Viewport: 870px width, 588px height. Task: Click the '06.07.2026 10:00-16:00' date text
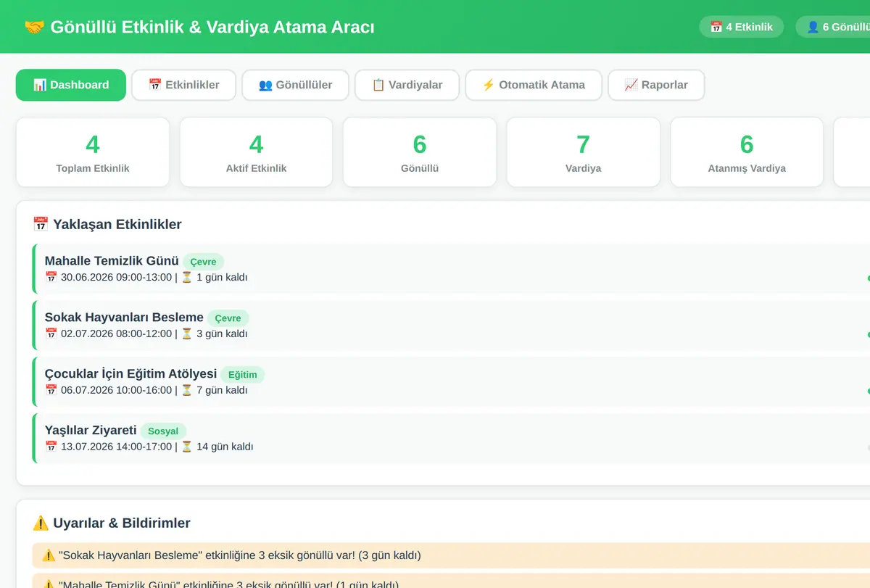(117, 390)
